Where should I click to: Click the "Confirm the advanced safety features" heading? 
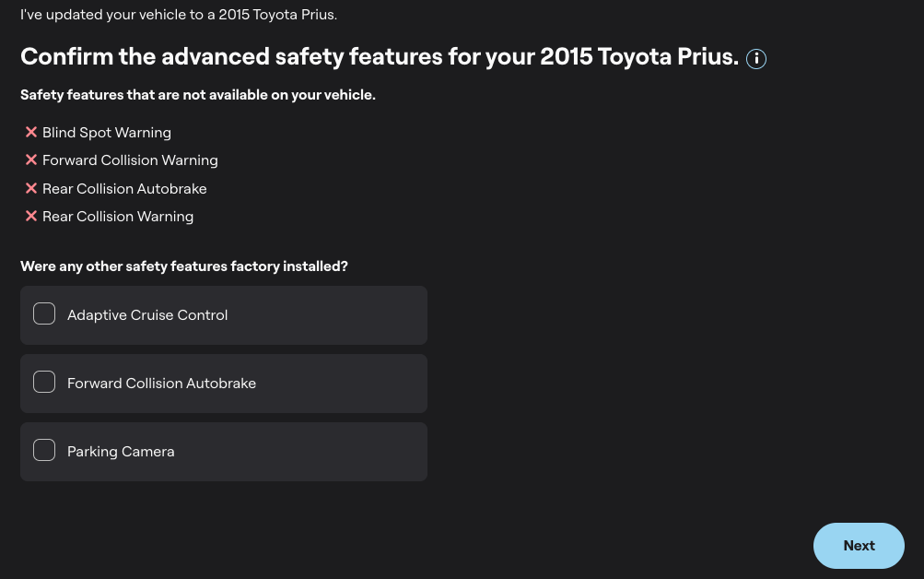[380, 57]
